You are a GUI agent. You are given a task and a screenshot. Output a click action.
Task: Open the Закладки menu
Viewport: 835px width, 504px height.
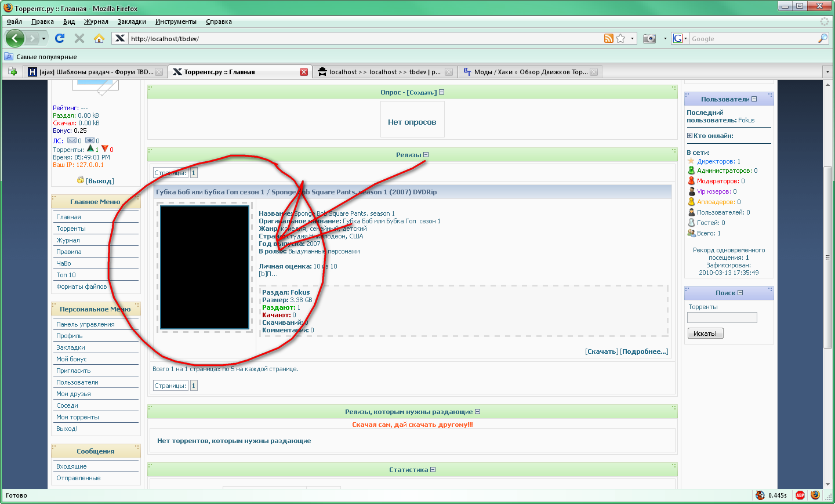tap(132, 21)
